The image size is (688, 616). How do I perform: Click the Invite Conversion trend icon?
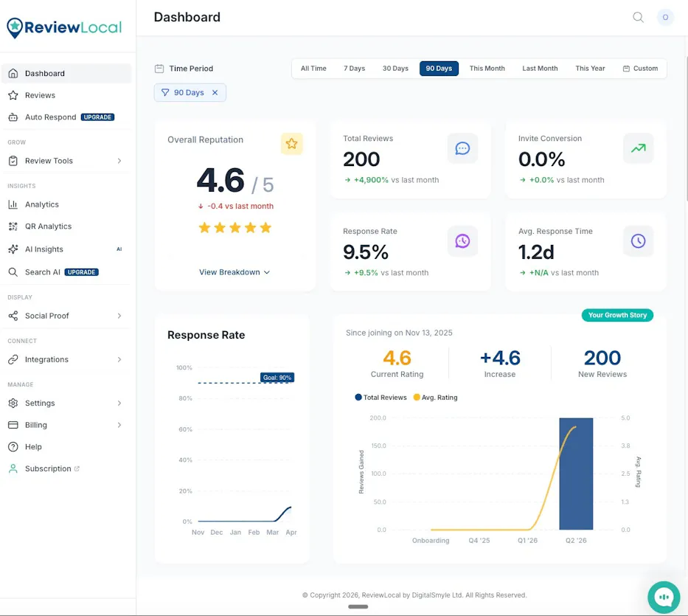click(638, 148)
